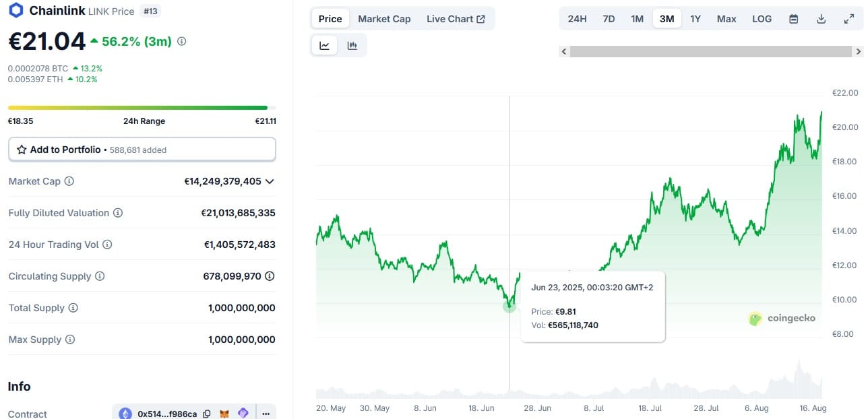Click the contract address 0x514...f986ca
The height and width of the screenshot is (419, 868).
167,414
